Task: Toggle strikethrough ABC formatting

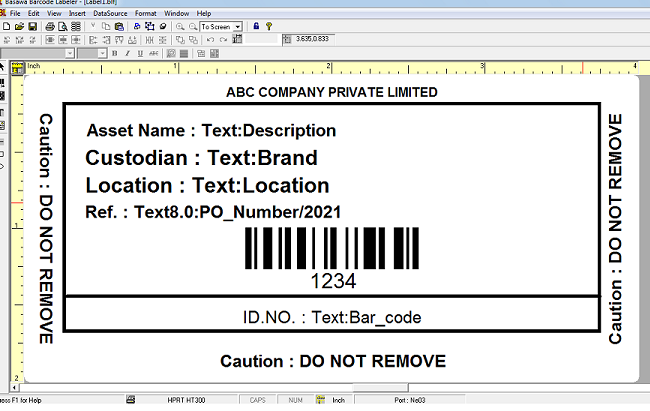Action: [x=153, y=53]
